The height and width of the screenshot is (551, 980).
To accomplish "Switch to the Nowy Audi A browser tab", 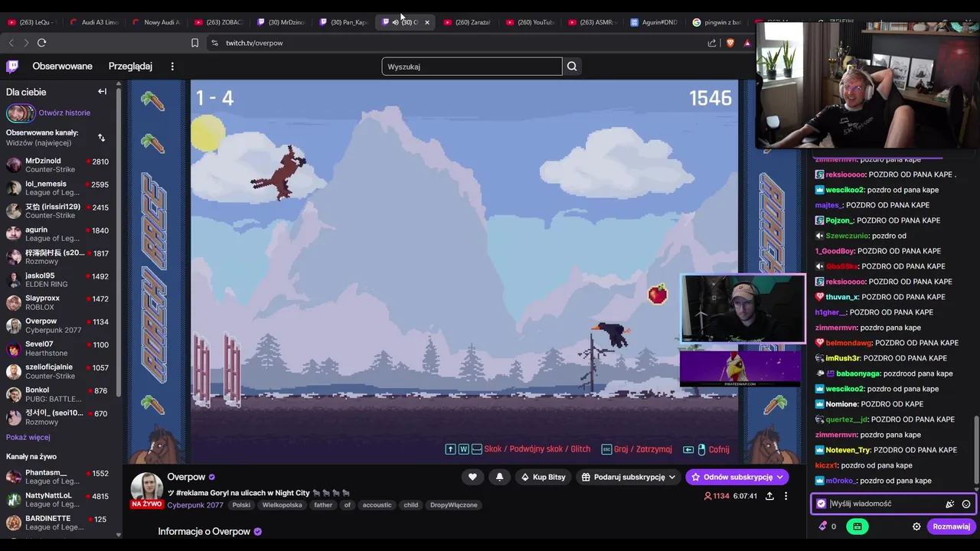I will pos(157,22).
